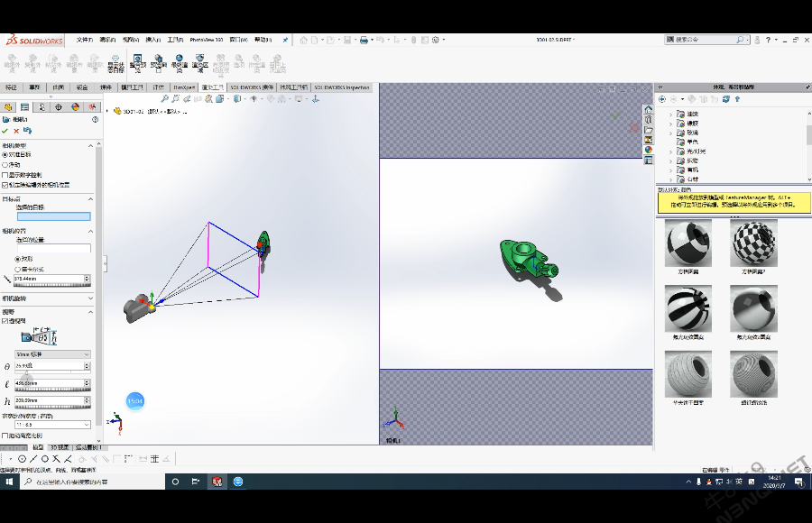Image resolution: width=812 pixels, height=523 pixels.
Task: Select the second camera type radio button
Action: click(5, 165)
